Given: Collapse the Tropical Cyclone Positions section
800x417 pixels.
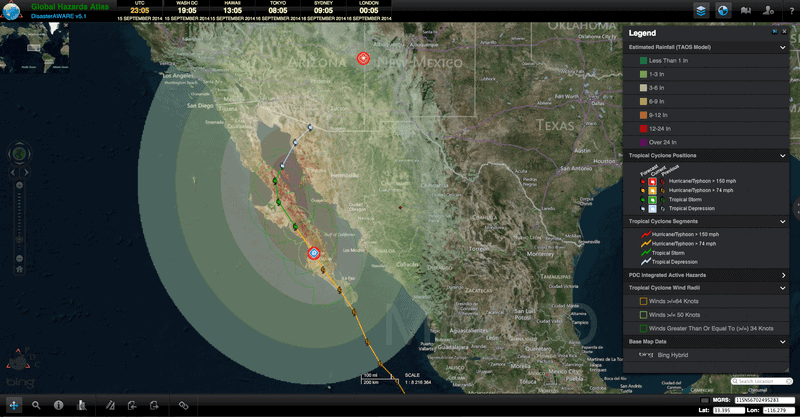Looking at the screenshot, I should 782,156.
